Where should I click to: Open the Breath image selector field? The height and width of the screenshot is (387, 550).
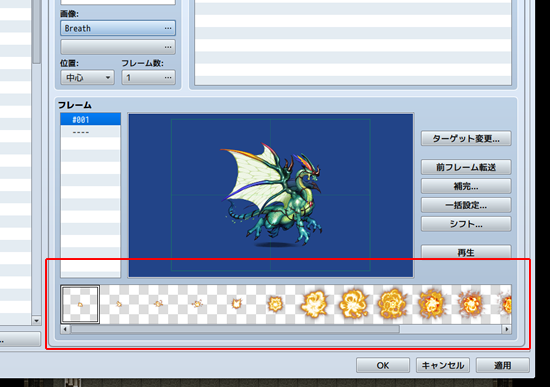pyautogui.click(x=118, y=28)
